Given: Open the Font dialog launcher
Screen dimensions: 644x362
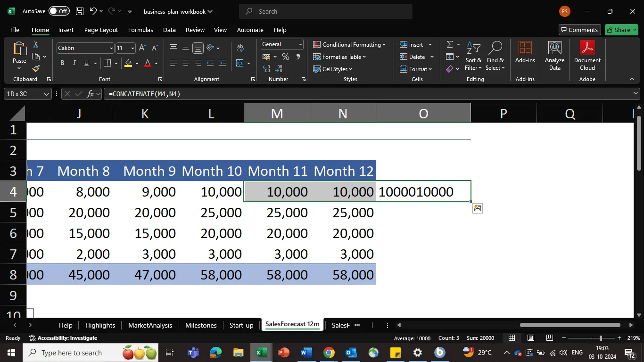Looking at the screenshot, I should coord(160,79).
